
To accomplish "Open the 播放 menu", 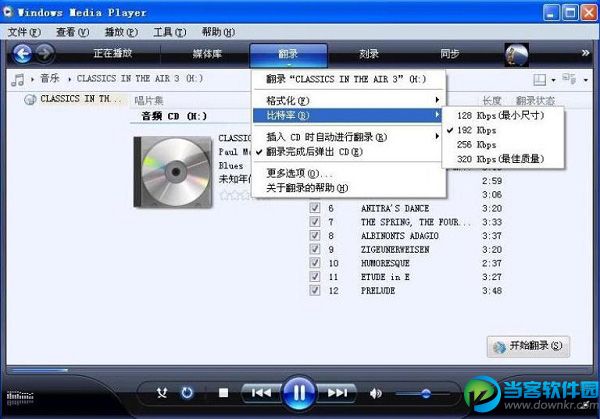I will pyautogui.click(x=121, y=32).
